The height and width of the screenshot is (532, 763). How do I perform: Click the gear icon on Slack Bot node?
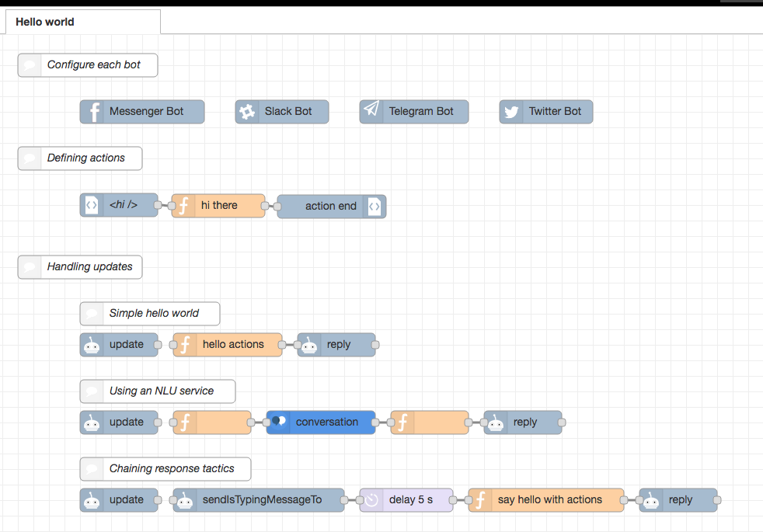point(247,112)
